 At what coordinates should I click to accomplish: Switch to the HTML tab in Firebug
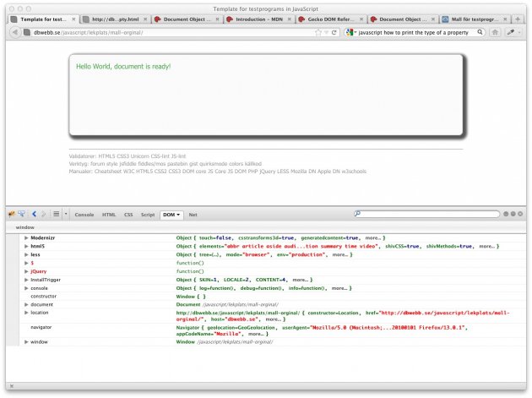tap(109, 215)
